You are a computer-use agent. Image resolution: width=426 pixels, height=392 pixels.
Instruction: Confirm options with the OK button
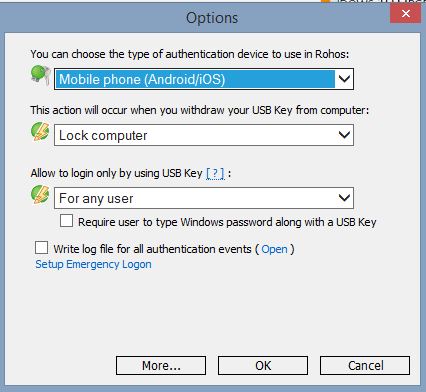coord(263,365)
